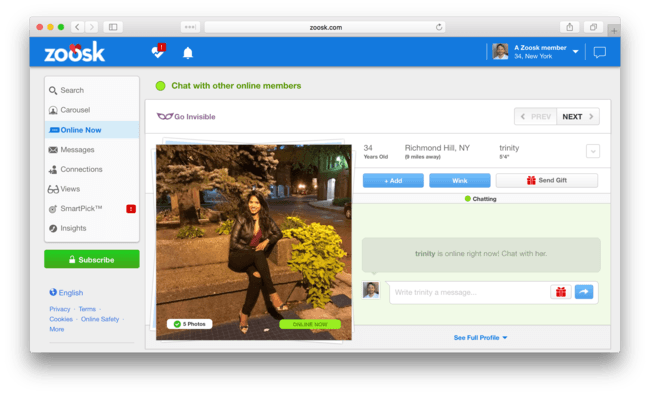Click the More footer link

click(57, 329)
